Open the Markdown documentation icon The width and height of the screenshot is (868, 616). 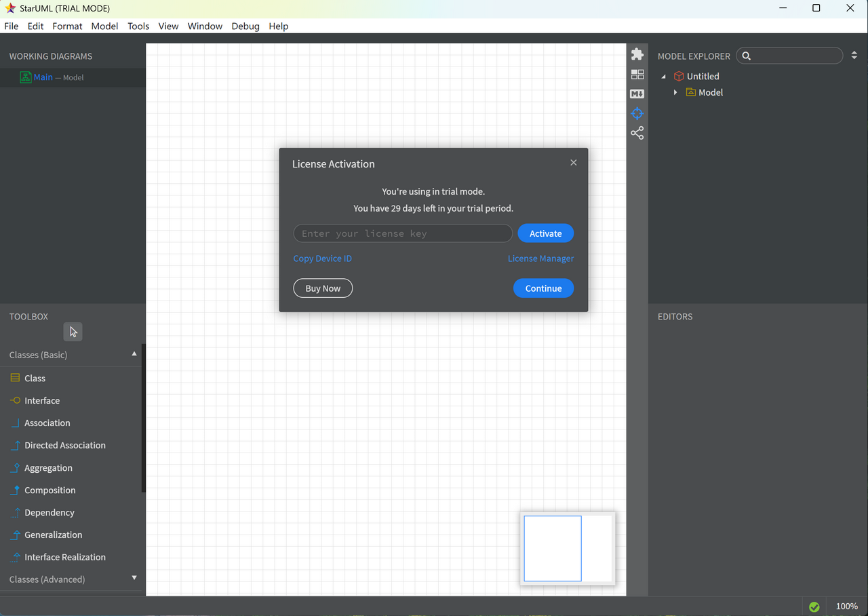[637, 94]
